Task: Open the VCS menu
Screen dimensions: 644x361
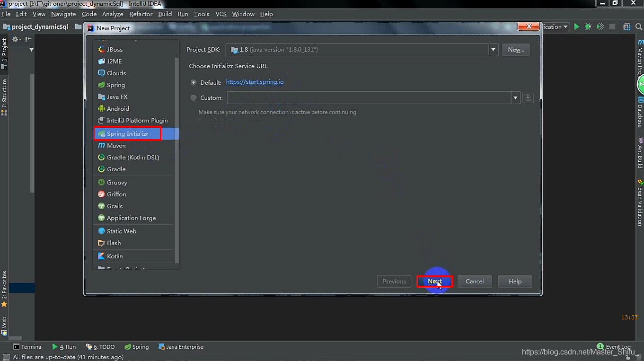Action: tap(221, 14)
